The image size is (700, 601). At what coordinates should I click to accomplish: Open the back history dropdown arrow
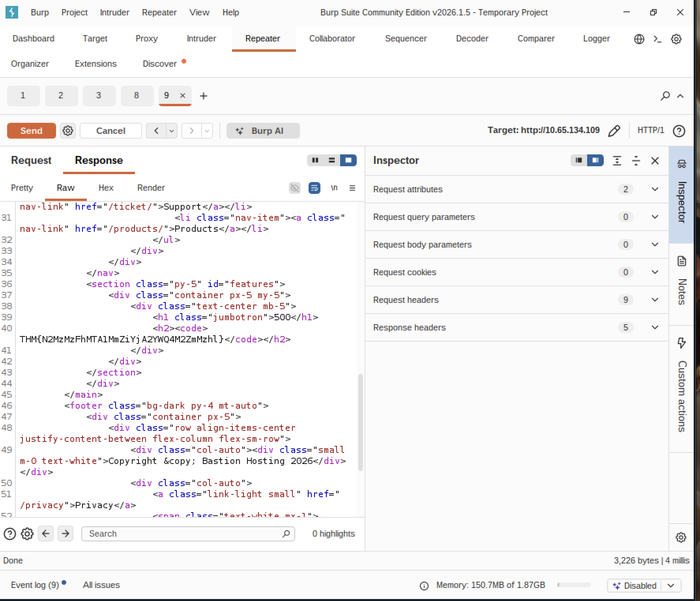tap(172, 131)
